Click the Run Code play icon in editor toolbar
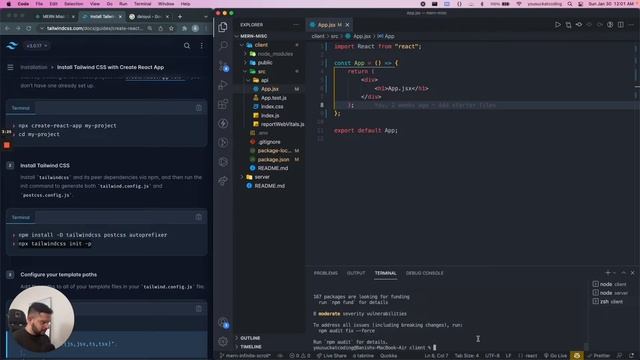This screenshot has height=360, width=640. [x=558, y=25]
